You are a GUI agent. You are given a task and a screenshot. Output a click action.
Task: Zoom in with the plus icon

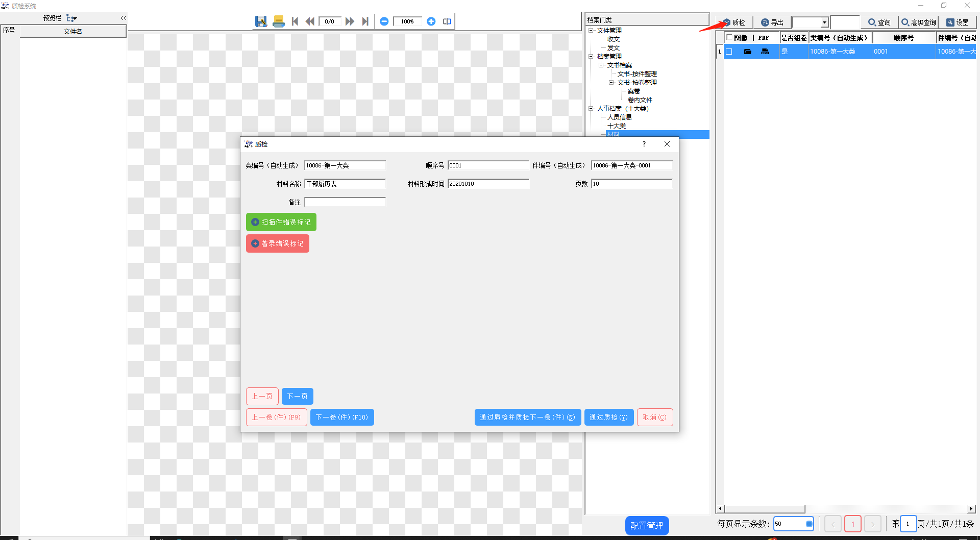pyautogui.click(x=431, y=21)
